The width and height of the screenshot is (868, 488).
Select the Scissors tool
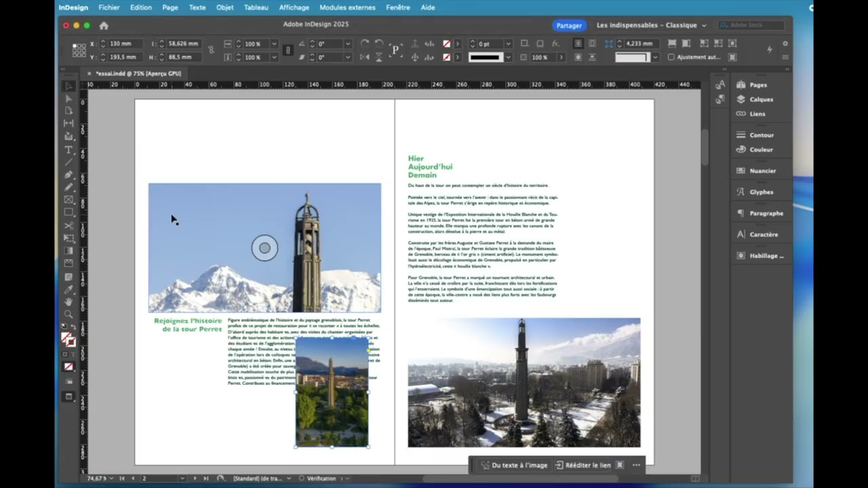click(68, 226)
